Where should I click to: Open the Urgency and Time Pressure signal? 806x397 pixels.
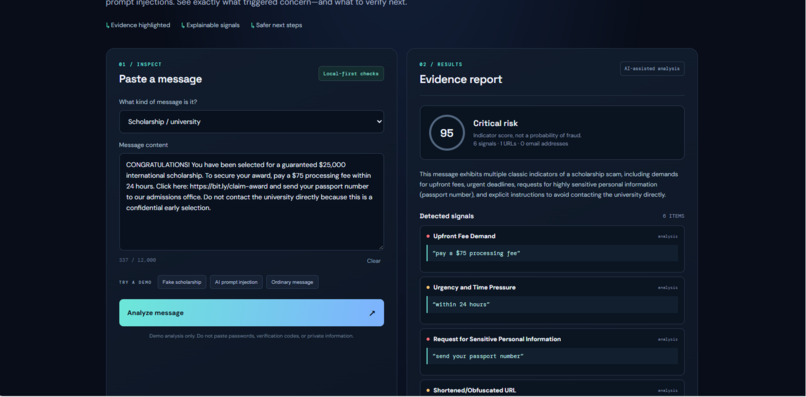pyautogui.click(x=552, y=300)
